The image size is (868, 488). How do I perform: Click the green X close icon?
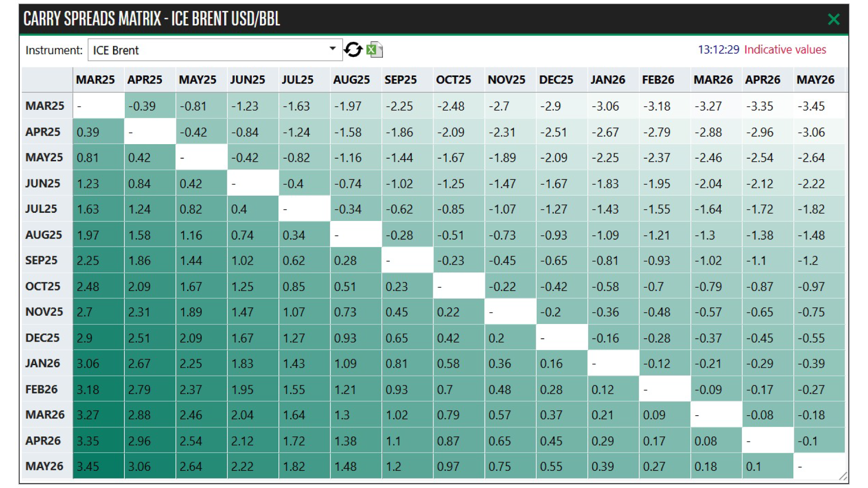point(834,19)
